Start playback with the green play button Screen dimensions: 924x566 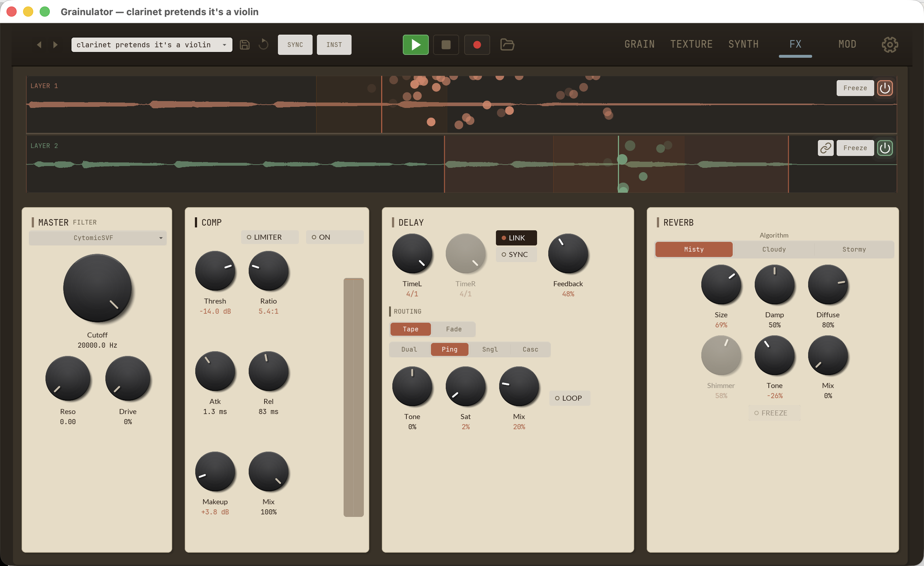[x=415, y=45]
